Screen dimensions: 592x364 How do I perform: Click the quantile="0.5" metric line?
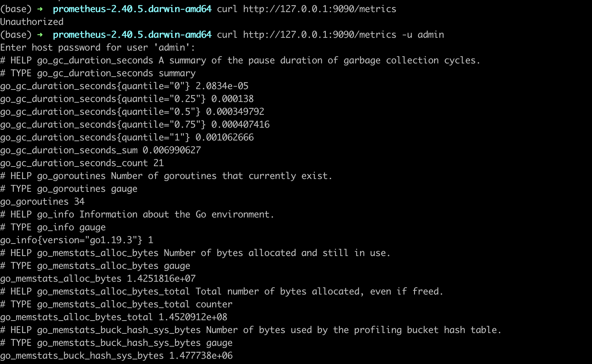tap(132, 112)
